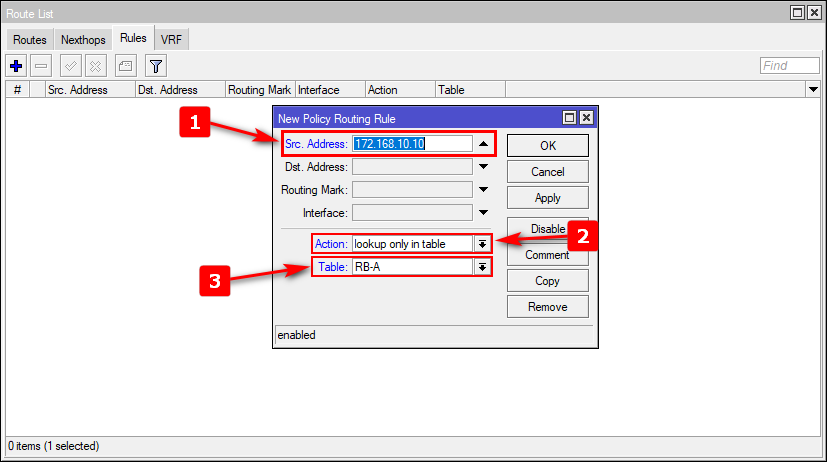827x462 pixels.
Task: Expand the Interface field arrow
Action: (x=483, y=213)
